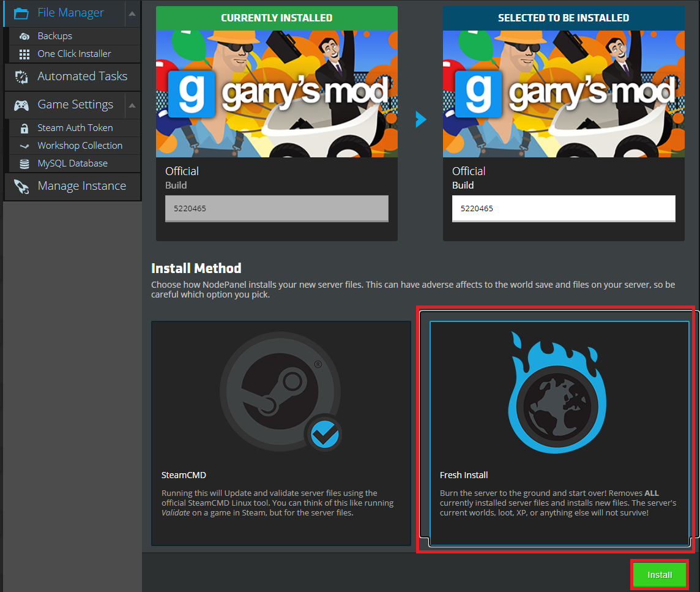Click the File Manager folder icon
700x592 pixels.
tap(21, 12)
